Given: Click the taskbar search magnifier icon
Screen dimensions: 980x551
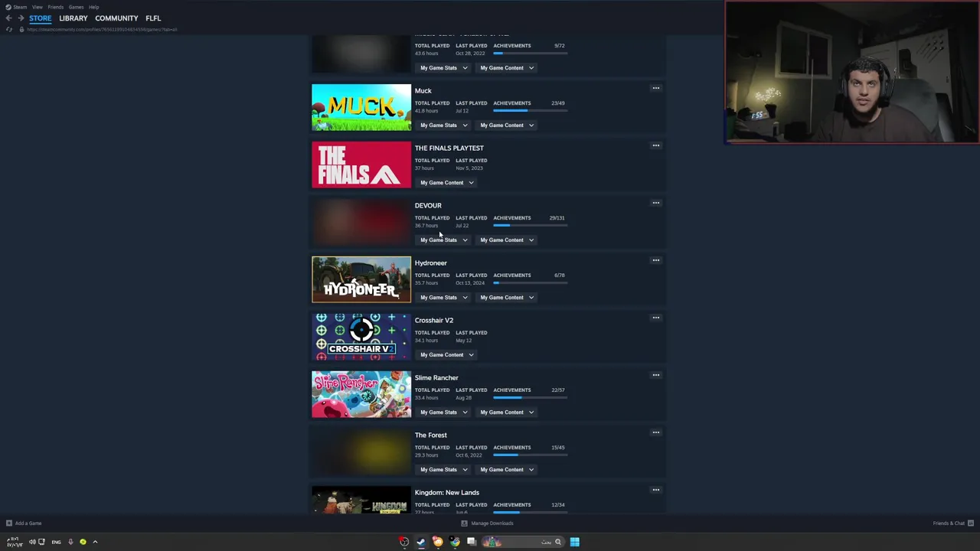Looking at the screenshot, I should (558, 542).
